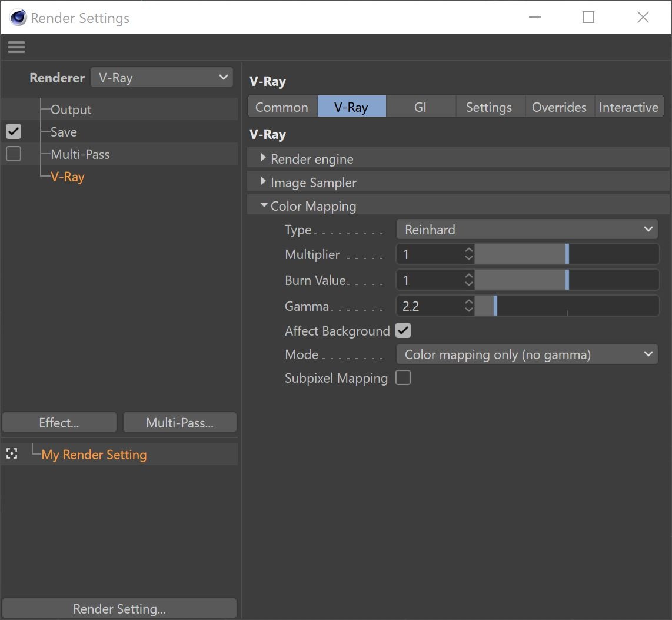Viewport: 672px width, 620px height.
Task: Click the Burn Value stepper arrows
Action: (469, 280)
